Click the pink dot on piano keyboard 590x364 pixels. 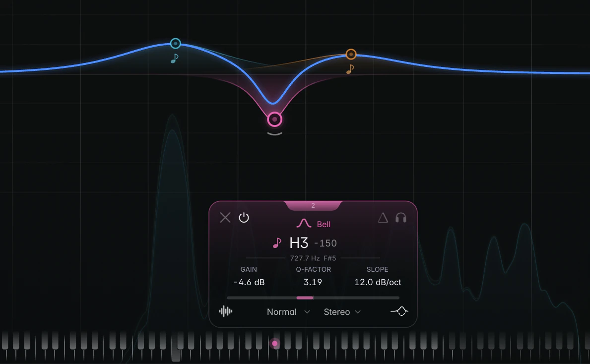tap(275, 343)
